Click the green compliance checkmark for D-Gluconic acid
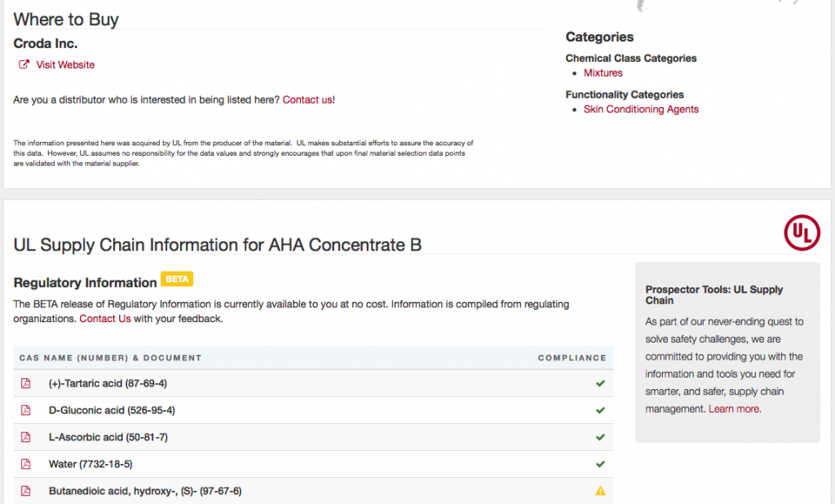Image resolution: width=835 pixels, height=504 pixels. tap(600, 410)
